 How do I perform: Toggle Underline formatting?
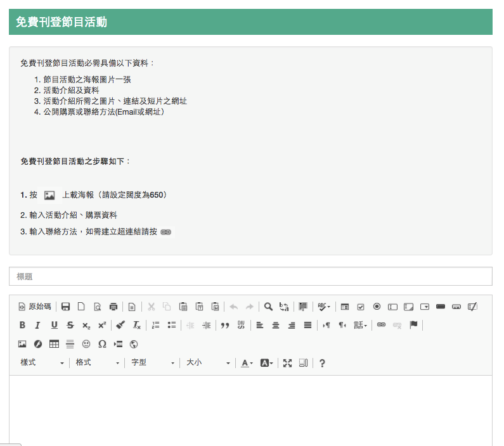pos(54,325)
